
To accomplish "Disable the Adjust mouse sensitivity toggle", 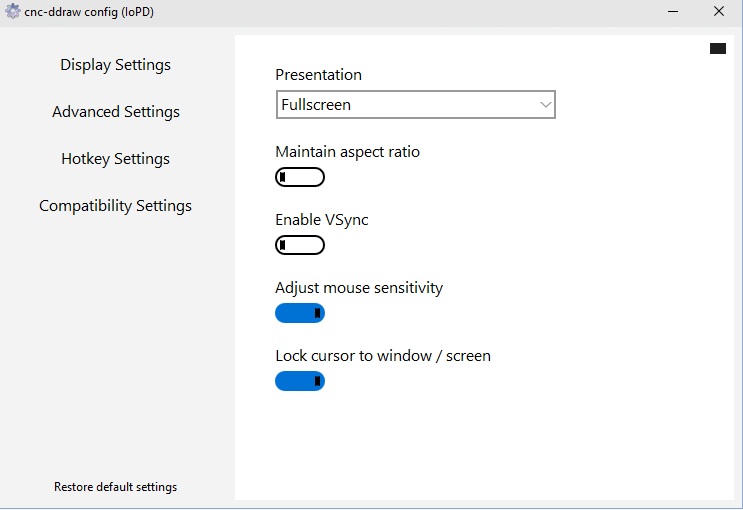I will click(x=300, y=313).
